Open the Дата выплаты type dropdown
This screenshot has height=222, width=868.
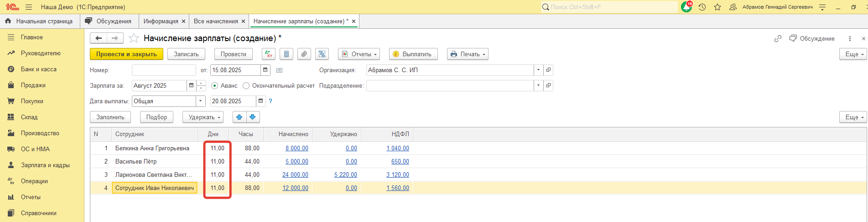tap(200, 101)
